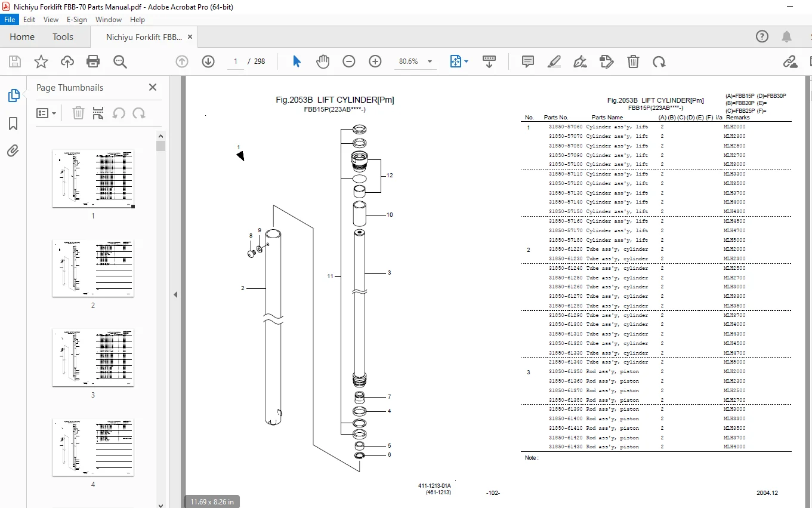The image size is (812, 508).
Task: Open the page fit options dropdown
Action: (459, 61)
